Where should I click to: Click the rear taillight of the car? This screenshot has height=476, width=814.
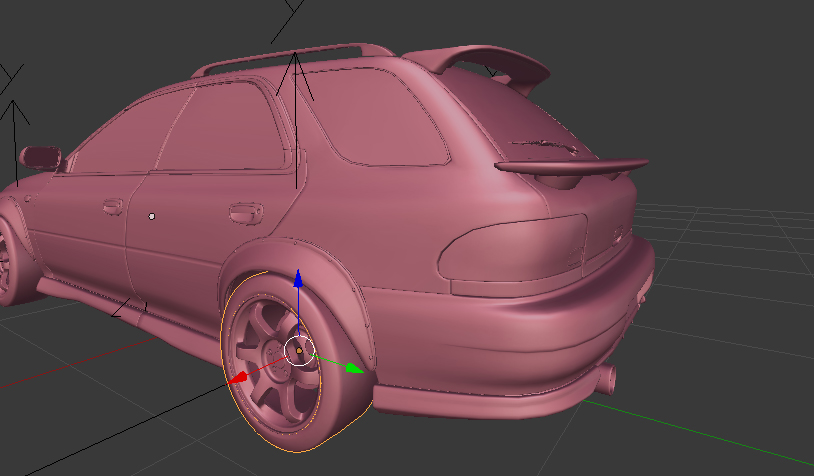pos(510,247)
